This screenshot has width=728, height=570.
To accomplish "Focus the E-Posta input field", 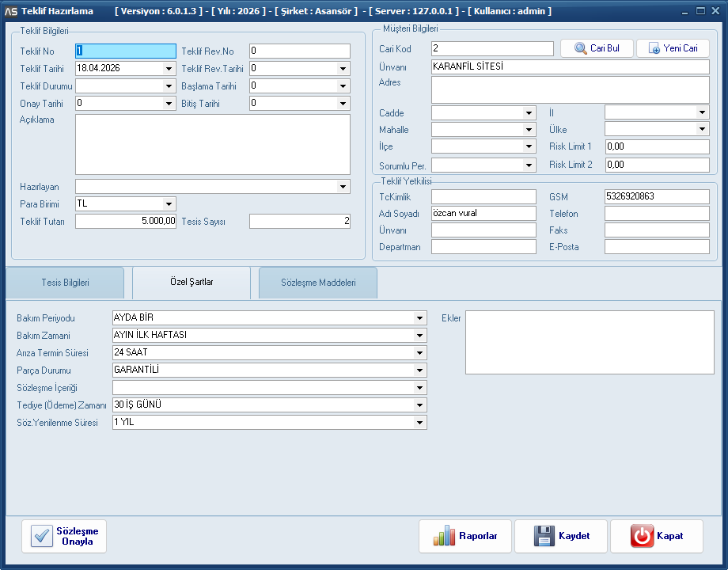I will (x=657, y=247).
